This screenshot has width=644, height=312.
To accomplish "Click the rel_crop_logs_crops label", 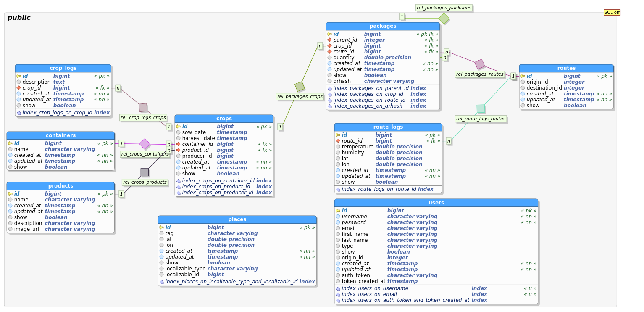I will [143, 117].
